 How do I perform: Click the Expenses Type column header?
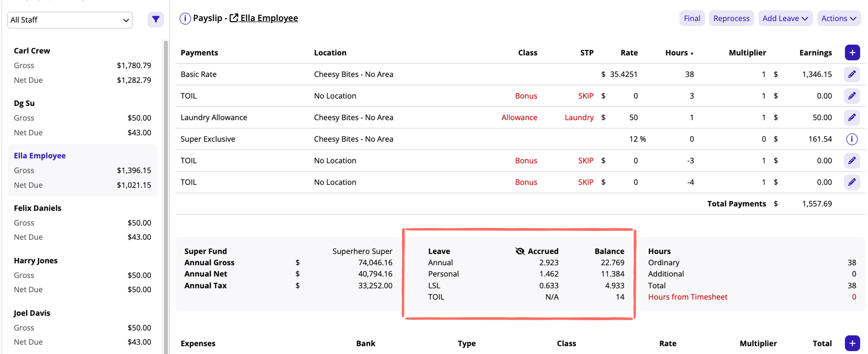point(466,343)
